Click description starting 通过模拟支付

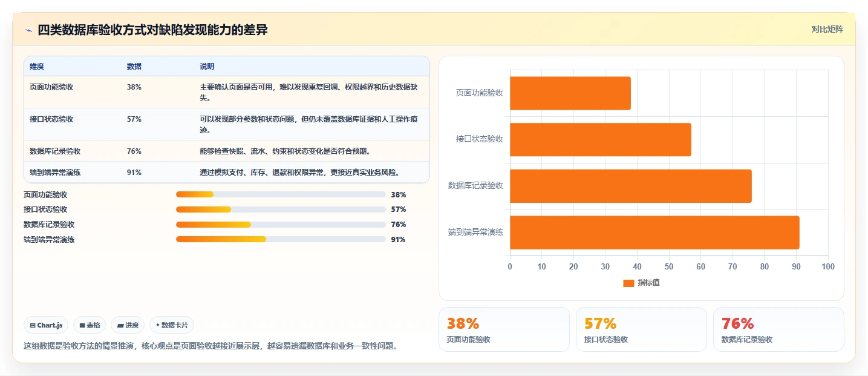click(299, 173)
